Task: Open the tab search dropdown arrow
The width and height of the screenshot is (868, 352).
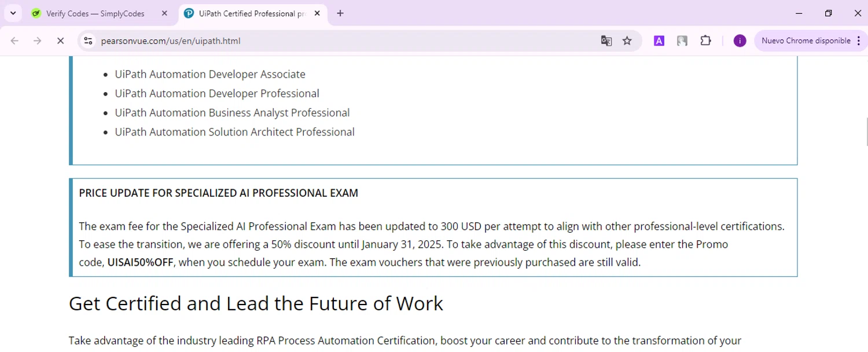Action: (13, 13)
